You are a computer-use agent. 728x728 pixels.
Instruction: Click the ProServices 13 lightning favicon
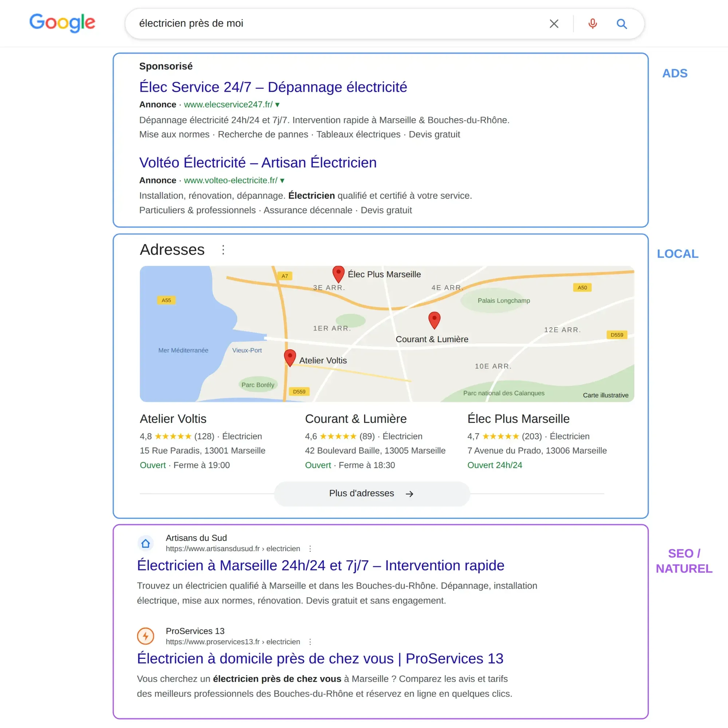(x=146, y=636)
